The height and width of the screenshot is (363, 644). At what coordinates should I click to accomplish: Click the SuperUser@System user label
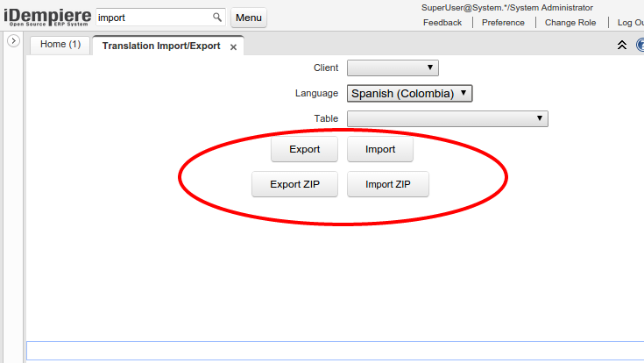click(x=506, y=8)
